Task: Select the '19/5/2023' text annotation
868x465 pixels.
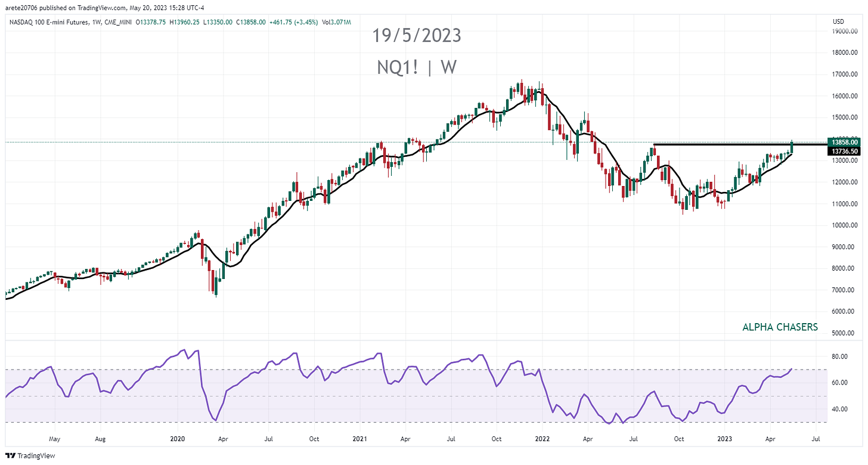Action: (x=417, y=36)
